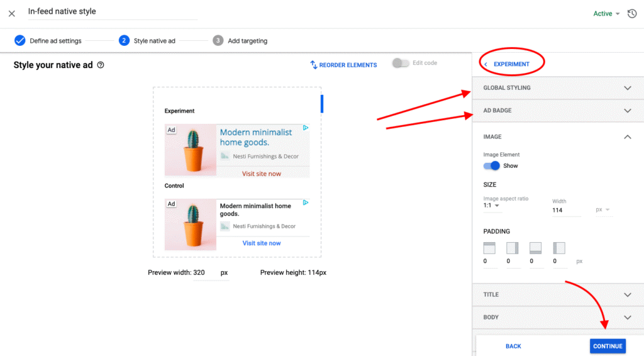Expand the Global Styling section
Viewport: 644px width, 356px height.
(x=558, y=88)
